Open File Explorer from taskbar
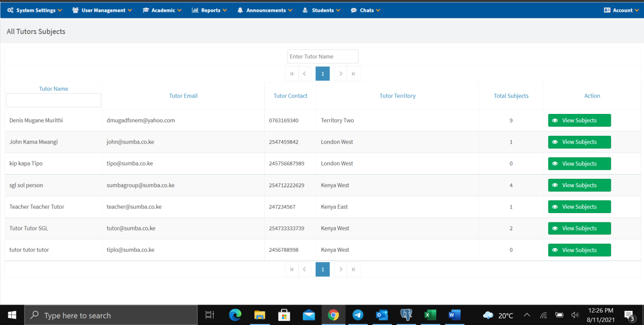Viewport: 644px width, 325px height. [x=260, y=315]
